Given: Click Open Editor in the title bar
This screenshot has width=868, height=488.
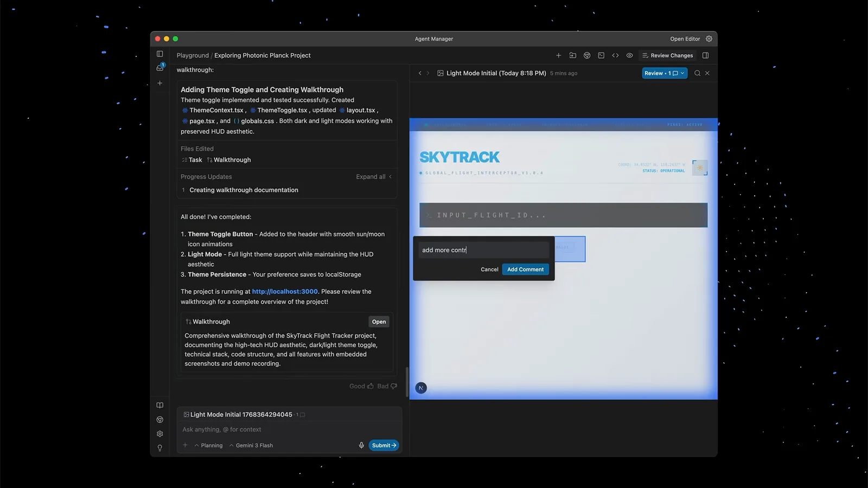Looking at the screenshot, I should point(685,39).
